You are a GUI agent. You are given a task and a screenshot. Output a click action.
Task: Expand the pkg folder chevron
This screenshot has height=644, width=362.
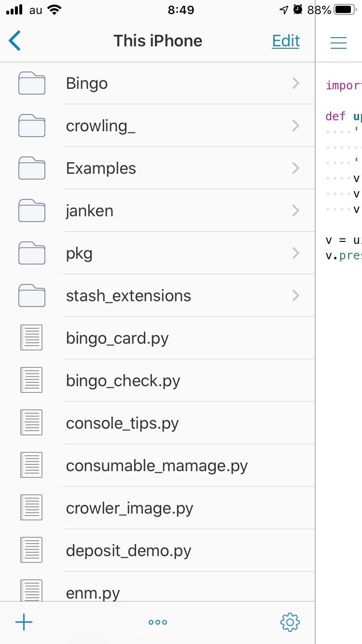point(296,253)
